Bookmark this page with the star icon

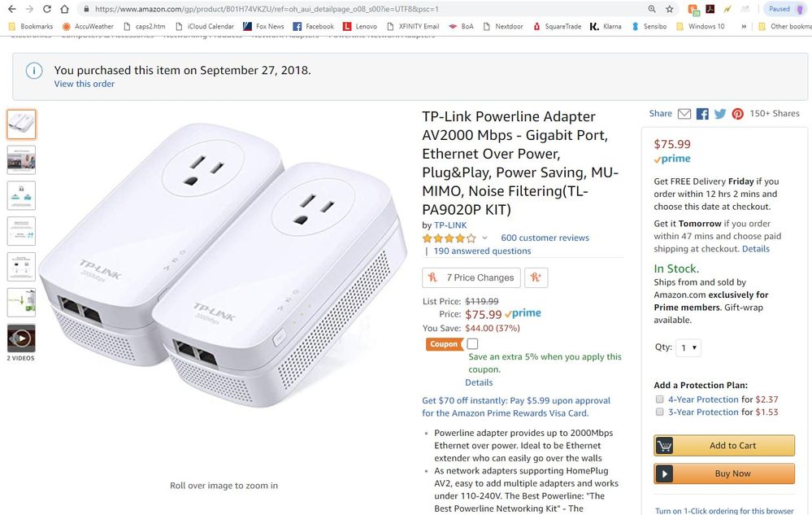click(669, 9)
